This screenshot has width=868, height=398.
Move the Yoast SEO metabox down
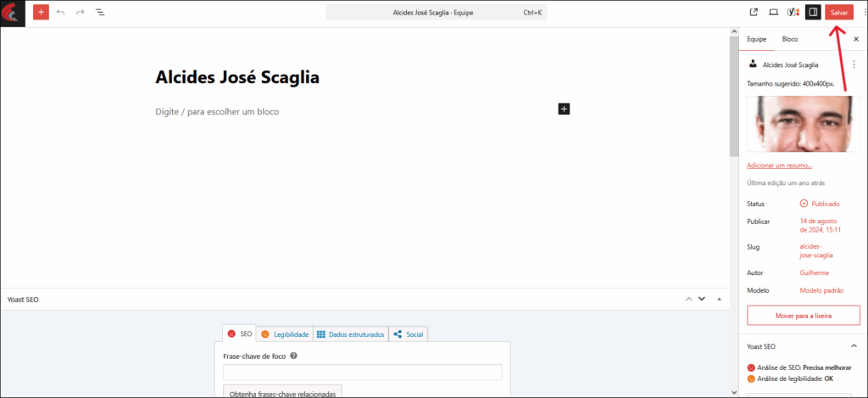coord(702,299)
